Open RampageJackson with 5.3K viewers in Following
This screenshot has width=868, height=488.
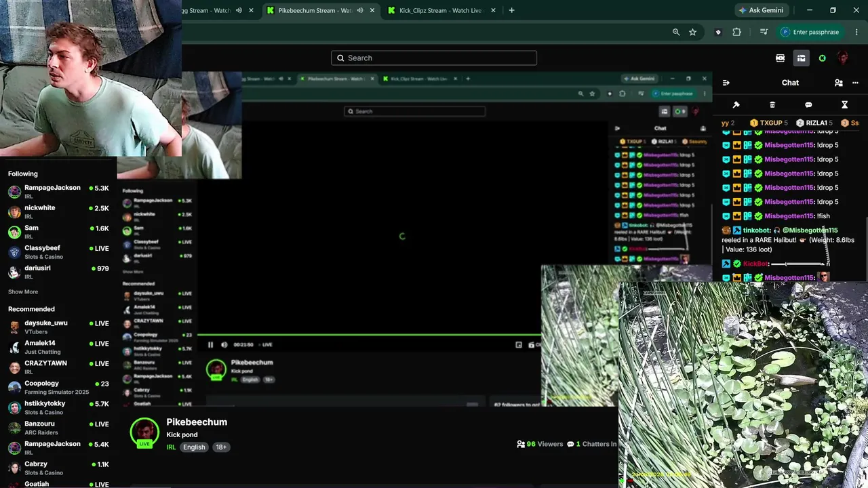point(58,192)
